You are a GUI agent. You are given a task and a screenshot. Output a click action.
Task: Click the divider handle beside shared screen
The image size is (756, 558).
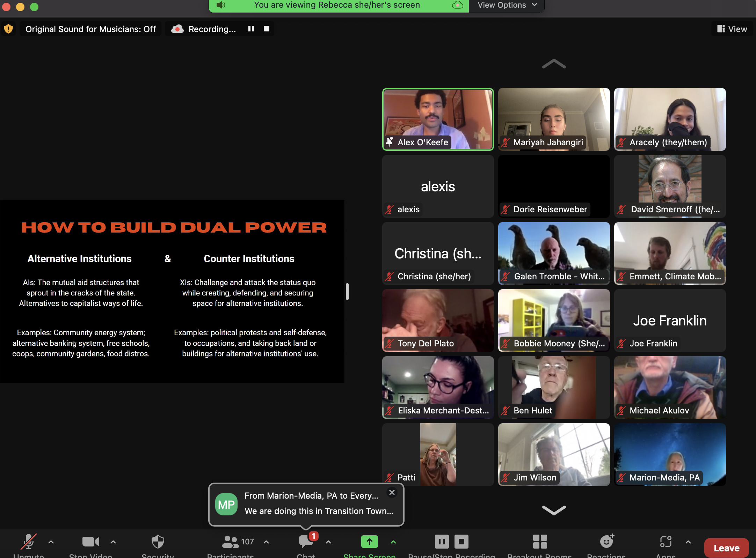[x=347, y=291]
